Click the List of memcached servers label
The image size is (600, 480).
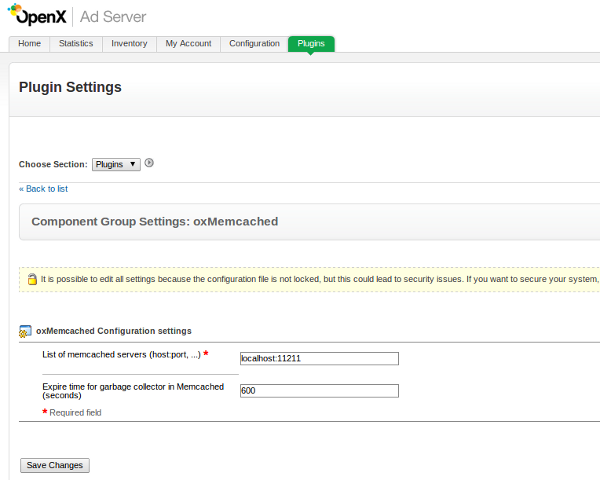coord(121,355)
